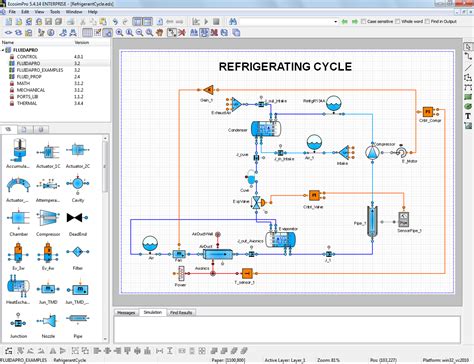Click the REFRIGERATING CYCLE title text
The height and width of the screenshot is (364, 474).
[x=285, y=67]
